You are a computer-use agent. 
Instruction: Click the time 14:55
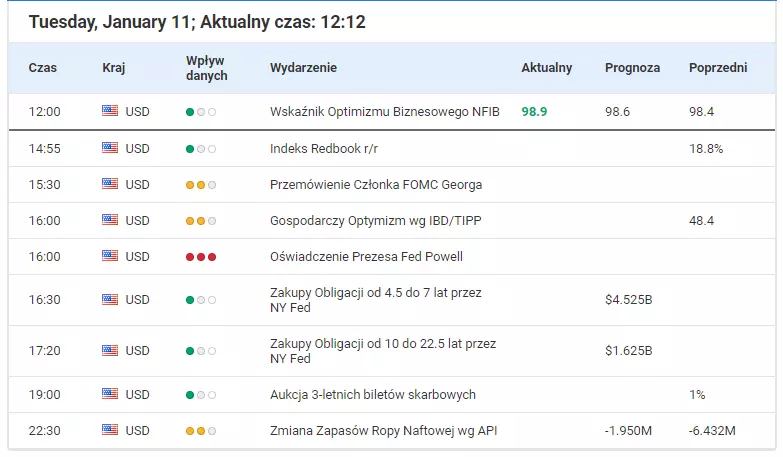point(44,148)
